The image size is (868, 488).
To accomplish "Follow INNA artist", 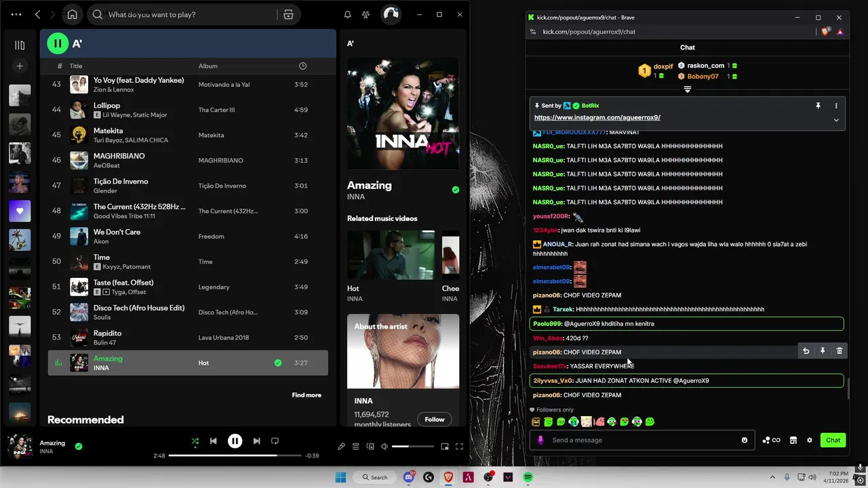I will click(x=435, y=419).
